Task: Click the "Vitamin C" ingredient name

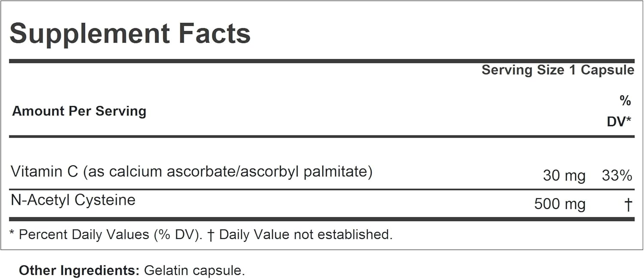Action: (x=44, y=172)
